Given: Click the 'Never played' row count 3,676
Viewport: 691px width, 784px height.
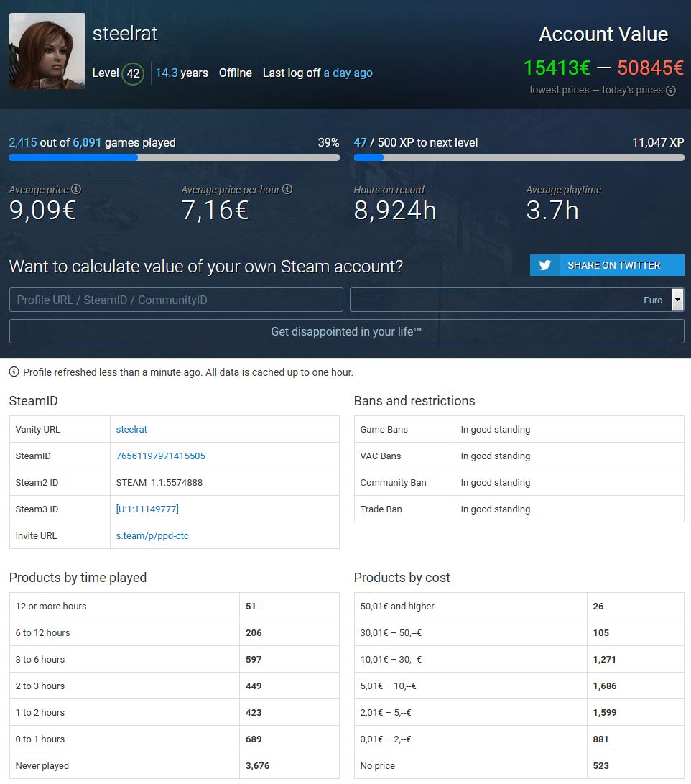Looking at the screenshot, I should coord(257,765).
